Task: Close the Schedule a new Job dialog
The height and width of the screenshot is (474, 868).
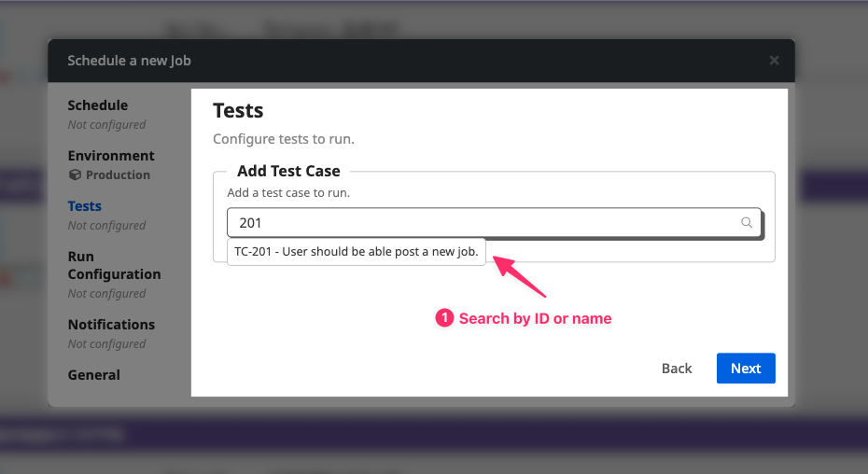Action: point(774,61)
